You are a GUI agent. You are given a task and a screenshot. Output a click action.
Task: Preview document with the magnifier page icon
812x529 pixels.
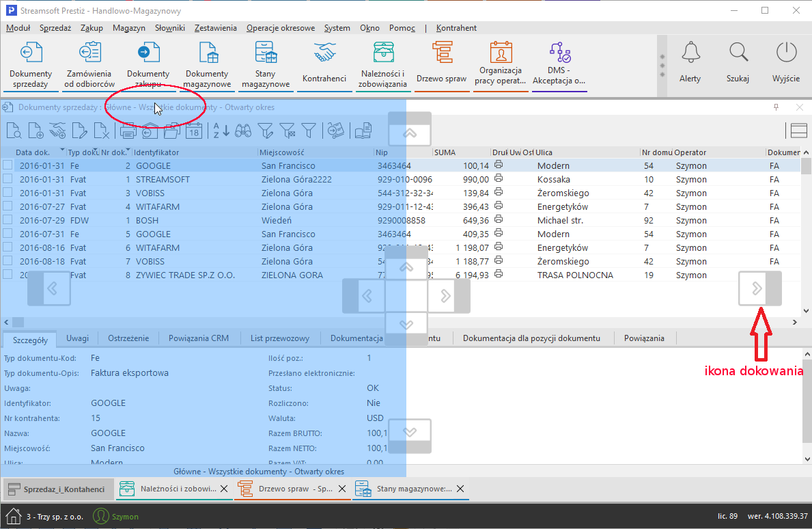click(14, 131)
